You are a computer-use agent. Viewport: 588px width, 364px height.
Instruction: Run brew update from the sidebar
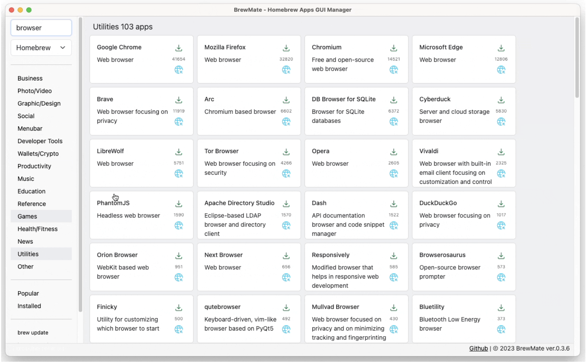[x=33, y=333]
